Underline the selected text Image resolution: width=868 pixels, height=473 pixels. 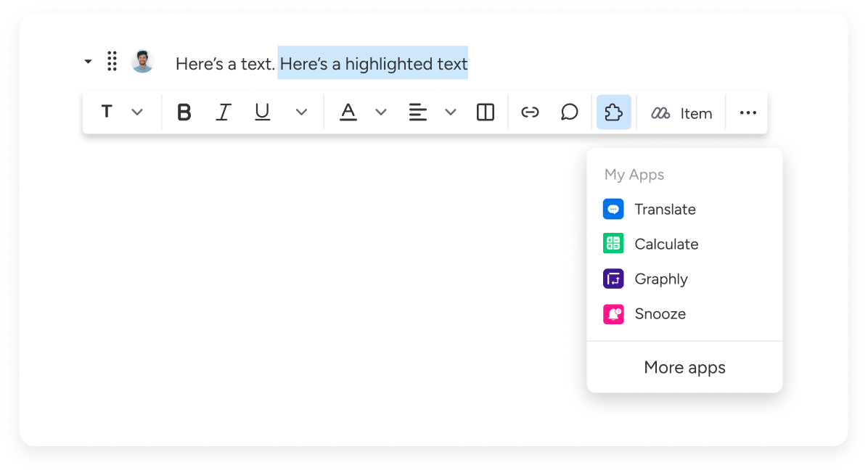[262, 112]
